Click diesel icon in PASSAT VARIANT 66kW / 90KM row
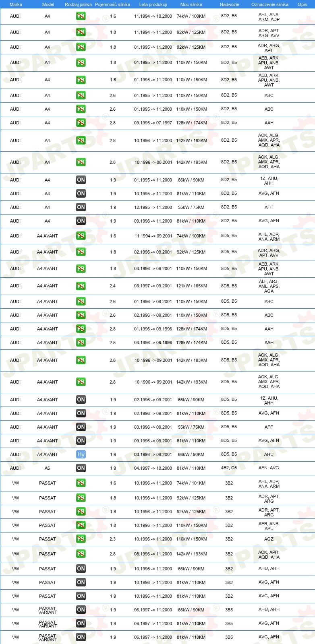Image resolution: width=315 pixels, height=644 pixels. 81,610
